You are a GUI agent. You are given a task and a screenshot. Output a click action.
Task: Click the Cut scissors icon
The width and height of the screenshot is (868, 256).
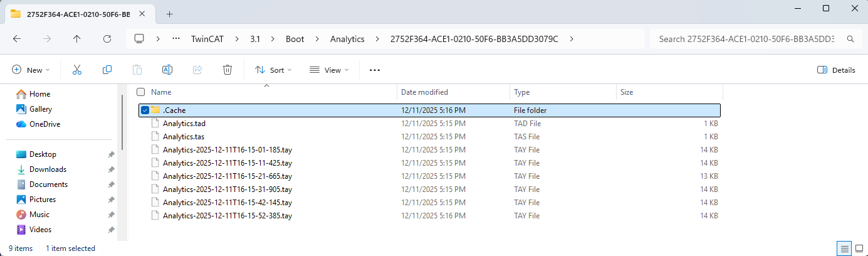coord(77,70)
